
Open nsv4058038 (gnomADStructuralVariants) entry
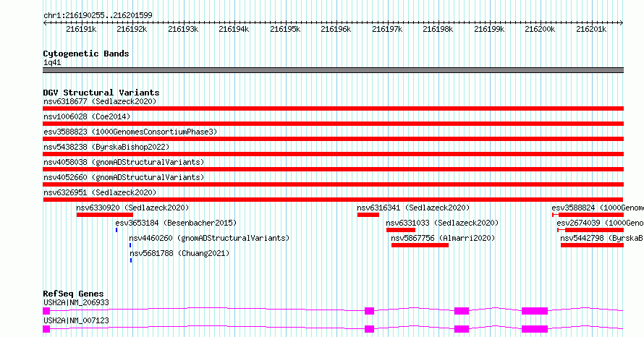(124, 162)
